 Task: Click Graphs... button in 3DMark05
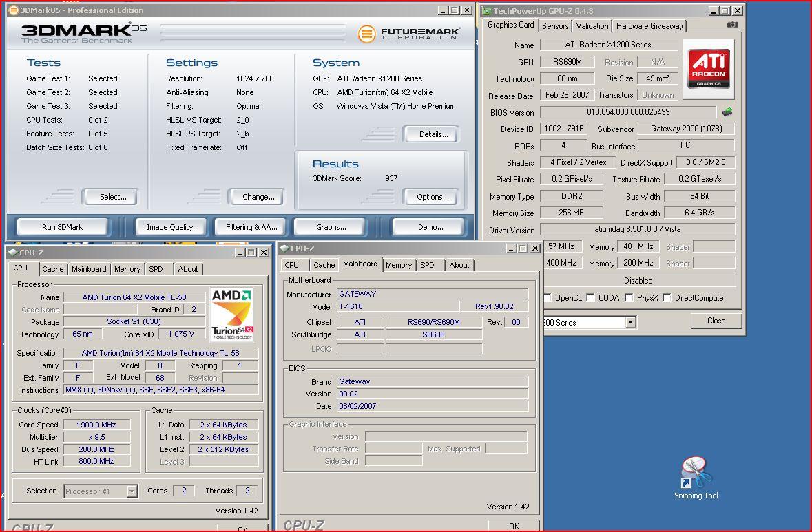[331, 227]
